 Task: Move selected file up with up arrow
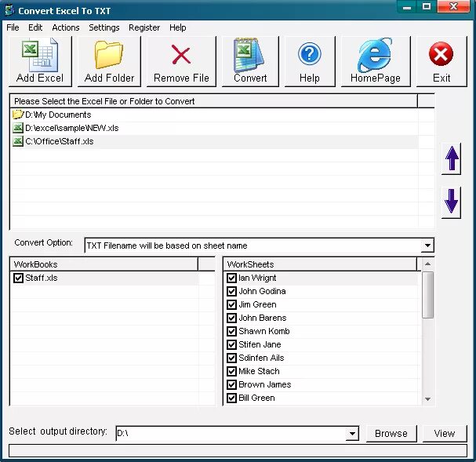point(452,158)
